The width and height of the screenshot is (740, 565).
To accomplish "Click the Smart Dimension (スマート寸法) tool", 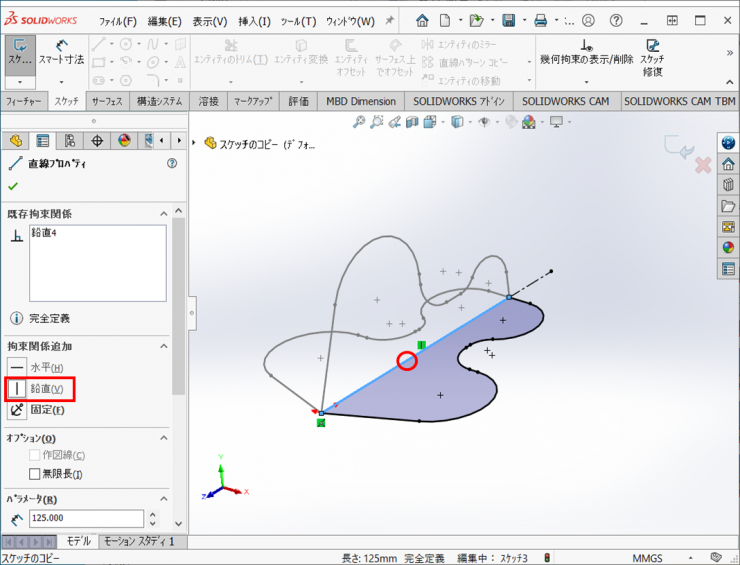I will [61, 52].
